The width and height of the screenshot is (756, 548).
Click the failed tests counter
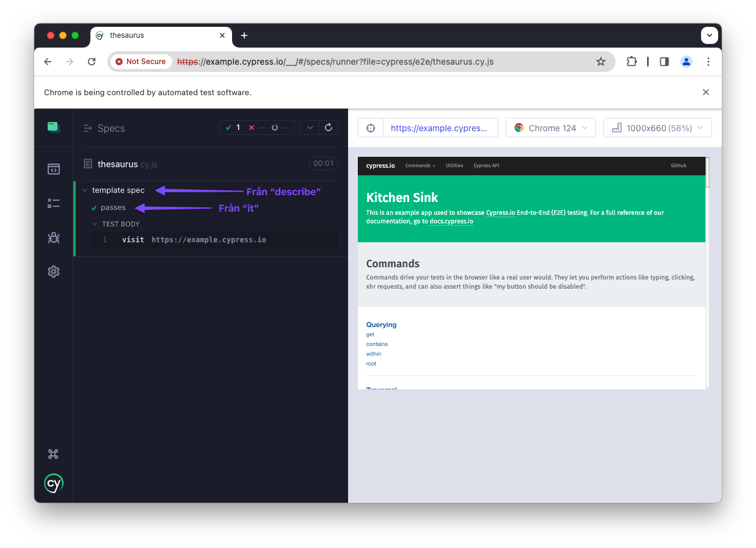pyautogui.click(x=256, y=128)
